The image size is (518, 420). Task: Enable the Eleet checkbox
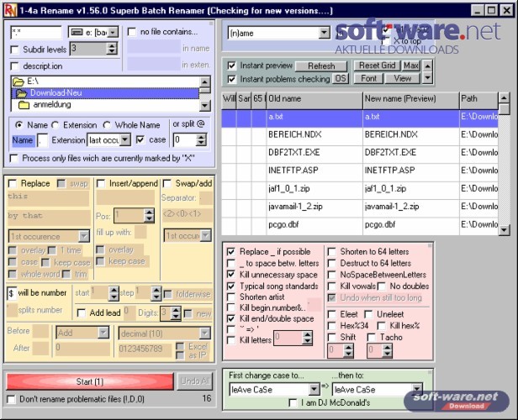click(x=331, y=314)
